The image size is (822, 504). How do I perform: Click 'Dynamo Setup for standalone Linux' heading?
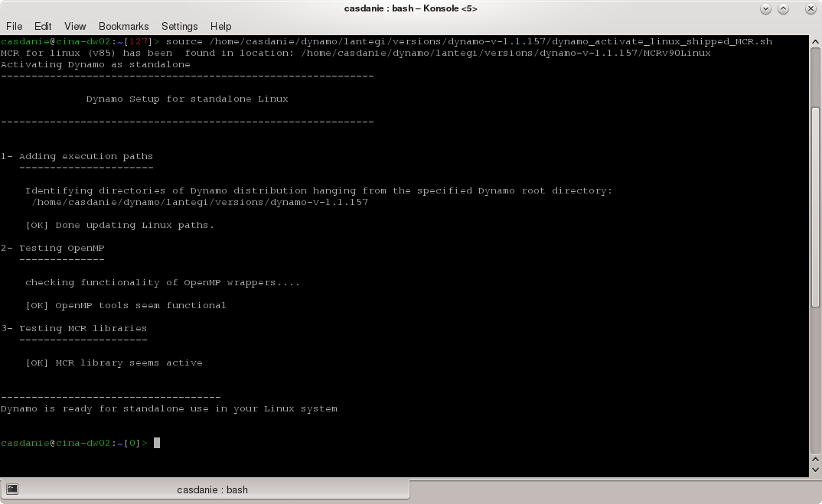tap(188, 99)
